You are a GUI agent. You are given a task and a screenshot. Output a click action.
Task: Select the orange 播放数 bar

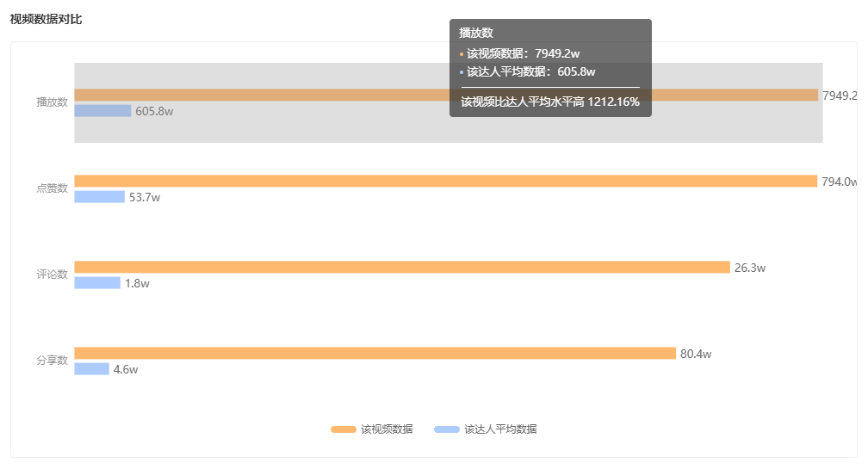tap(446, 96)
